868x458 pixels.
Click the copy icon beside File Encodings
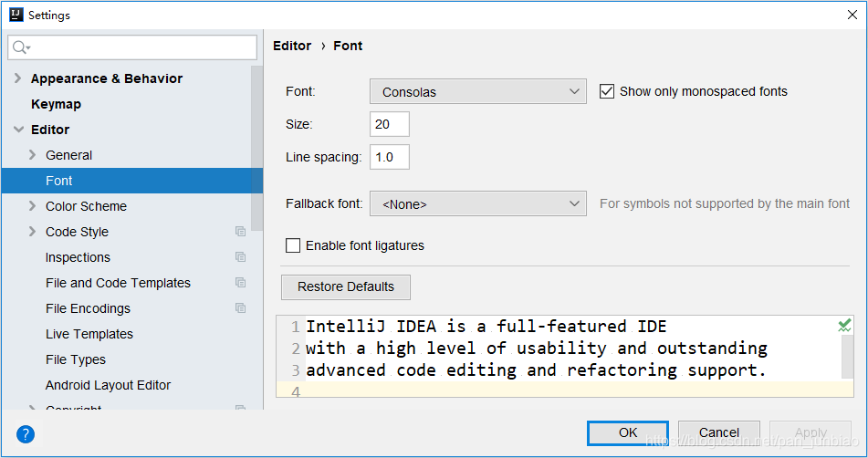pyautogui.click(x=240, y=307)
